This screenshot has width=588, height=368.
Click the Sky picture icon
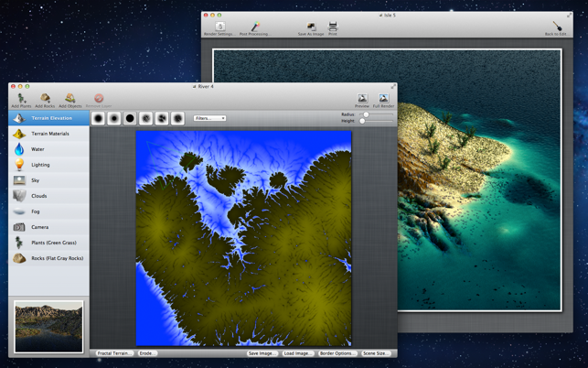click(19, 180)
